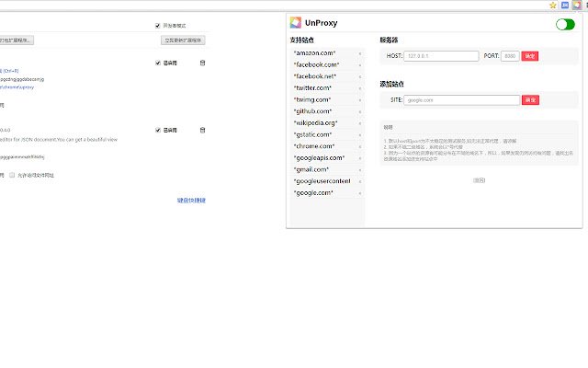The width and height of the screenshot is (588, 368).
Task: Click the remove icon beside gstatic.com
Action: click(360, 135)
